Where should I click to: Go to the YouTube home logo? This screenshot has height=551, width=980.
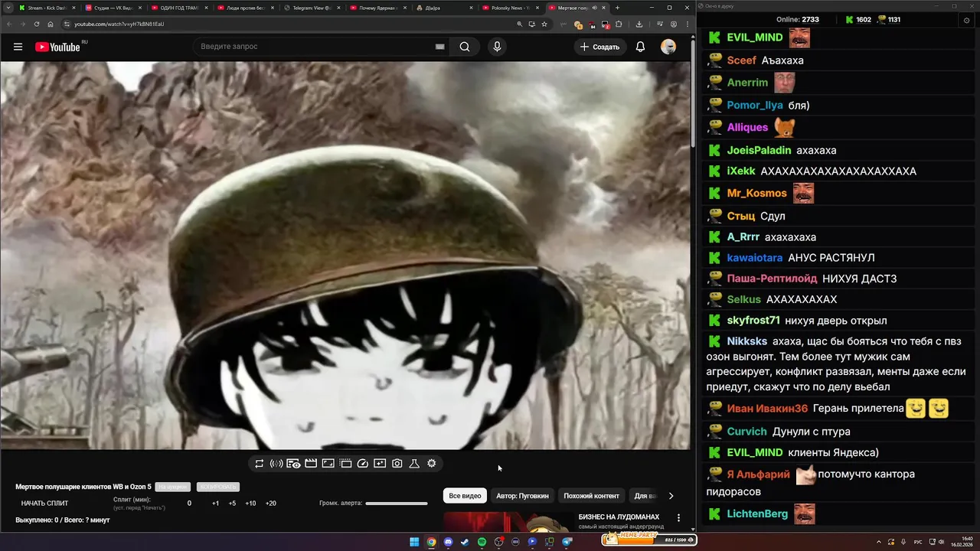pyautogui.click(x=57, y=47)
